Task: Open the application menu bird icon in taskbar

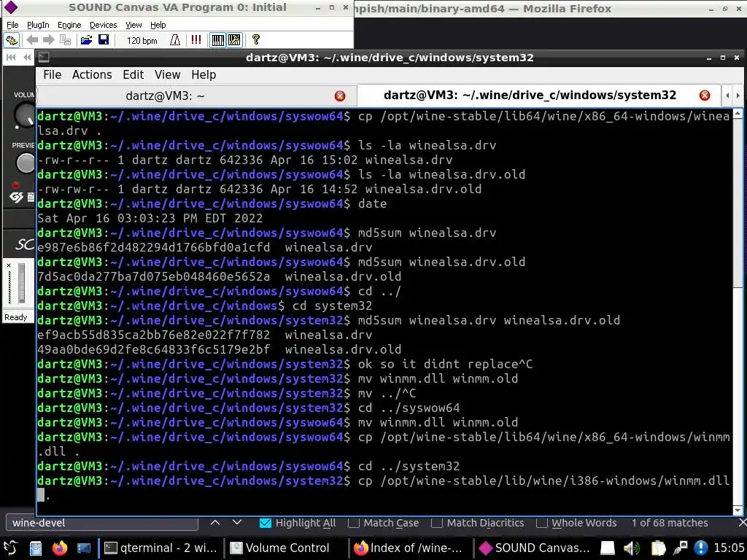Action: [x=10, y=548]
